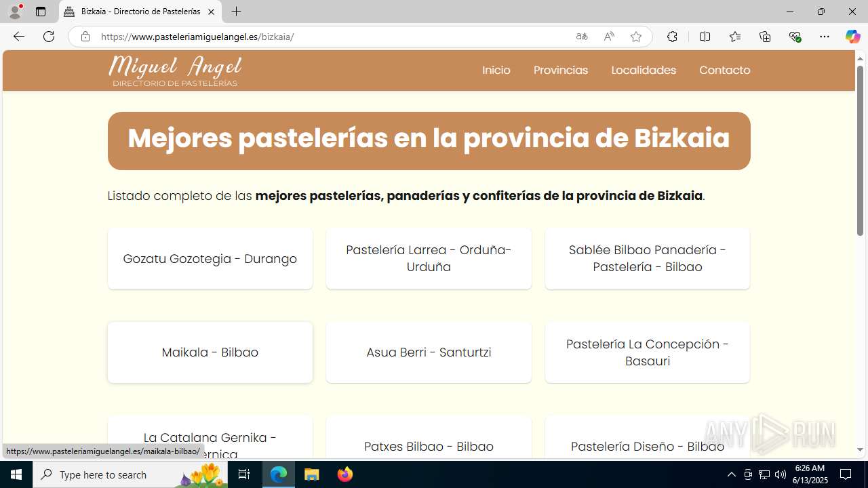Start Read aloud from address bar
Image resolution: width=868 pixels, height=488 pixels.
pyautogui.click(x=609, y=37)
